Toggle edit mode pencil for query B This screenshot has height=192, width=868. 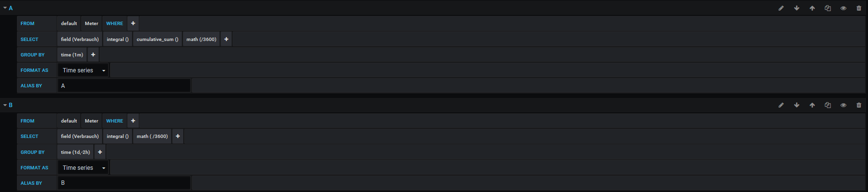781,105
